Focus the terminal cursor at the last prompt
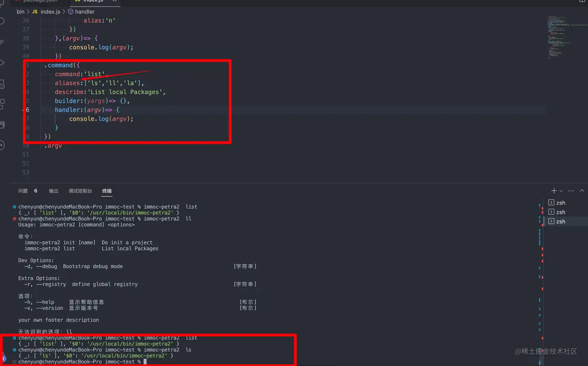This screenshot has height=366, width=588. point(145,362)
